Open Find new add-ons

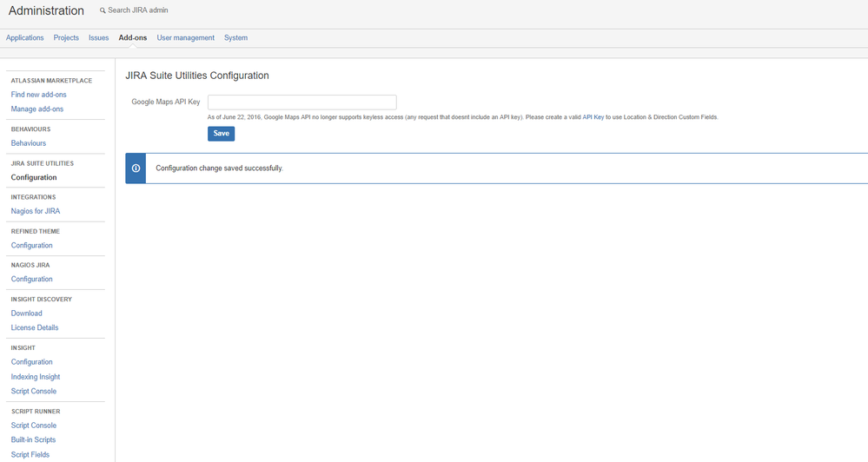tap(39, 95)
